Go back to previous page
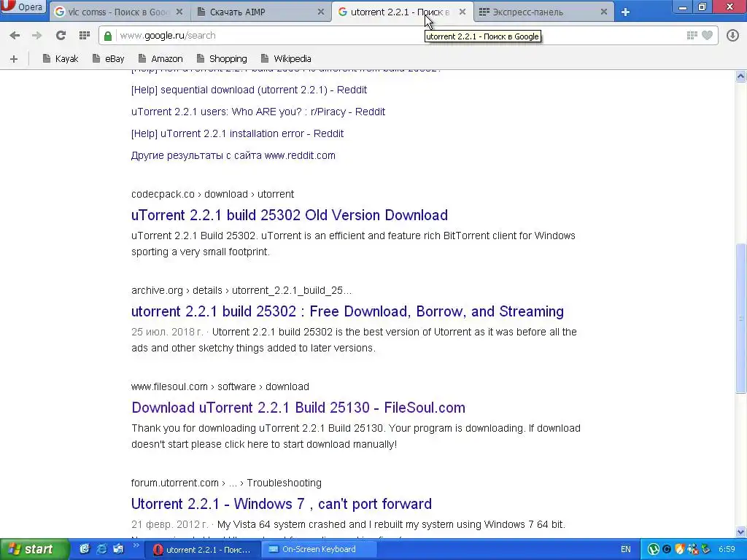The width and height of the screenshot is (747, 560). point(15,35)
